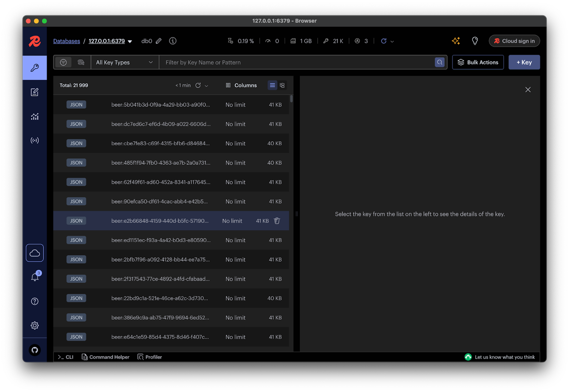Image resolution: width=569 pixels, height=392 pixels.
Task: Open the Insights lightbulb icon
Action: (x=475, y=41)
